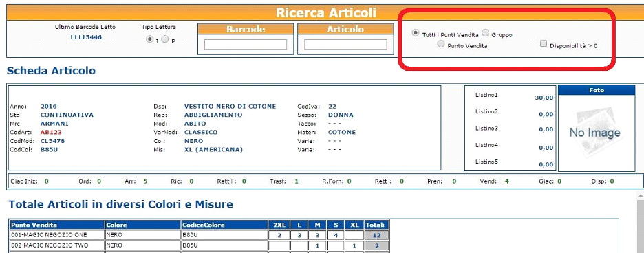Select the 'P' Tipo Lettura radio button

pyautogui.click(x=164, y=39)
